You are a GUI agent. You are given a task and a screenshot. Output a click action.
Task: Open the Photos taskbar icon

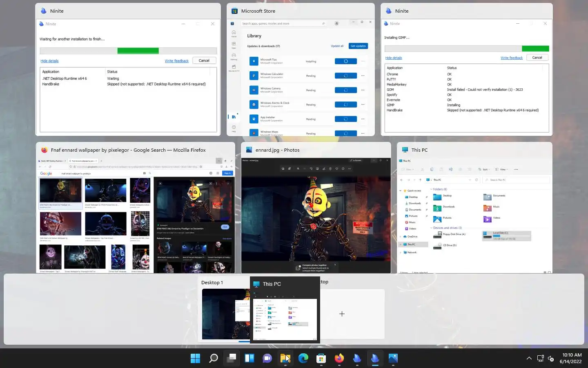pyautogui.click(x=393, y=359)
